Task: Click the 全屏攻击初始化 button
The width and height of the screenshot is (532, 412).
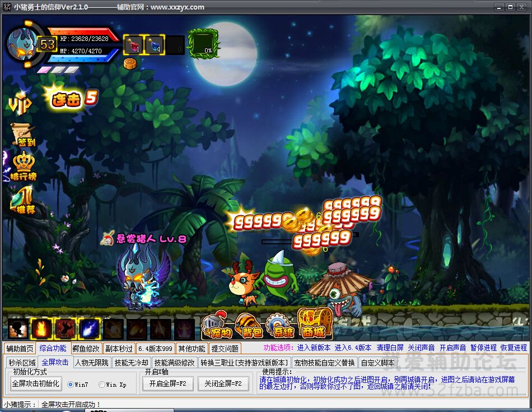Action: pyautogui.click(x=36, y=384)
